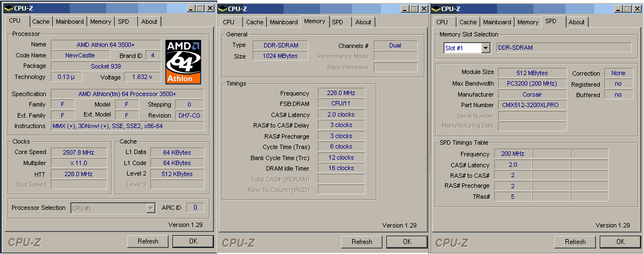Open the SPD tab in left CPU window

(x=124, y=22)
